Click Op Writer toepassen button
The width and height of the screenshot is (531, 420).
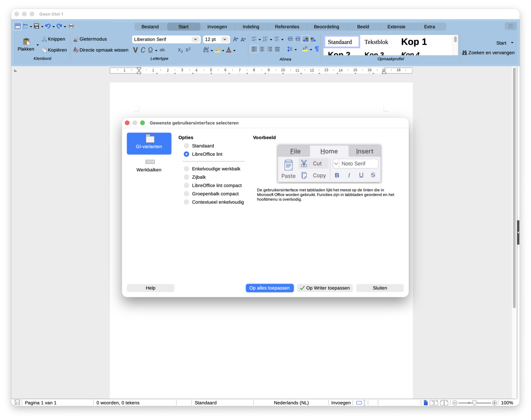coord(325,288)
